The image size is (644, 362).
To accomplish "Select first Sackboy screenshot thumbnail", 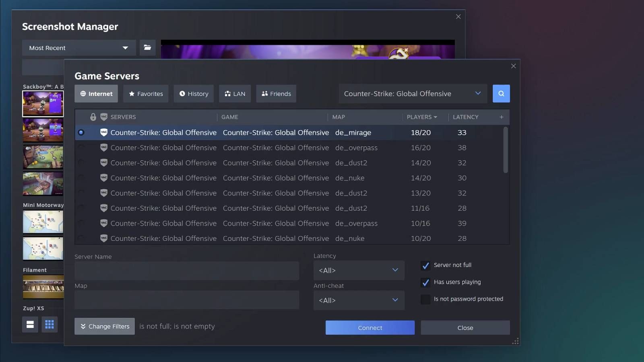I will click(43, 104).
